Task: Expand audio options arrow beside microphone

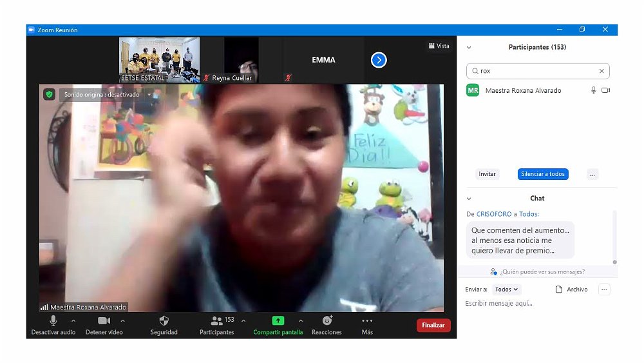Action: pos(73,320)
